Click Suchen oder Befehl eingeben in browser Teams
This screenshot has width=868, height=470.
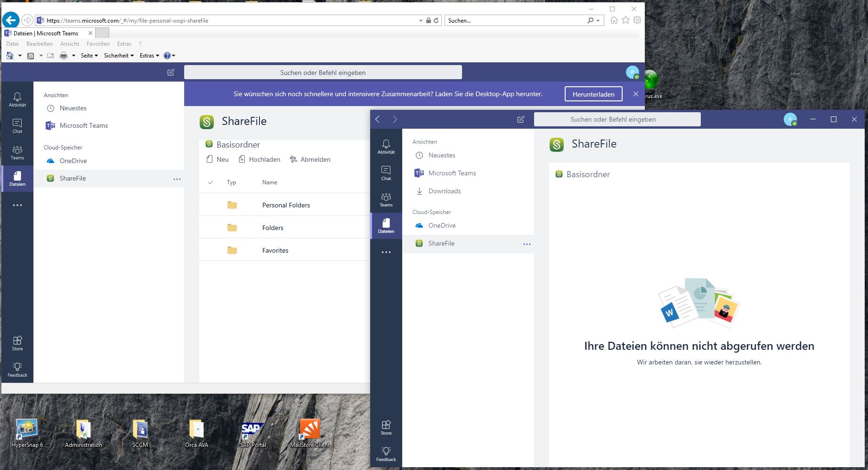[x=323, y=72]
